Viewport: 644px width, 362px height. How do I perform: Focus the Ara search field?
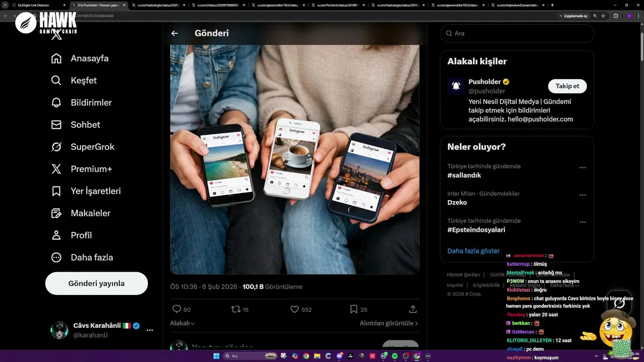(517, 33)
